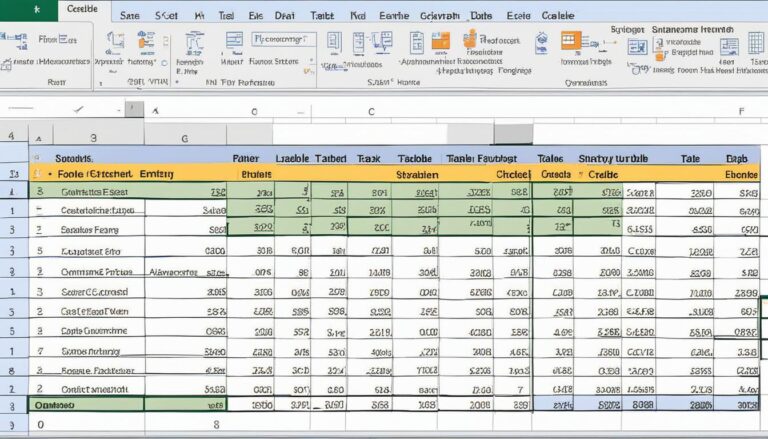Select the Copia Gnuotrchme row label
The width and height of the screenshot is (768, 439).
click(94, 331)
